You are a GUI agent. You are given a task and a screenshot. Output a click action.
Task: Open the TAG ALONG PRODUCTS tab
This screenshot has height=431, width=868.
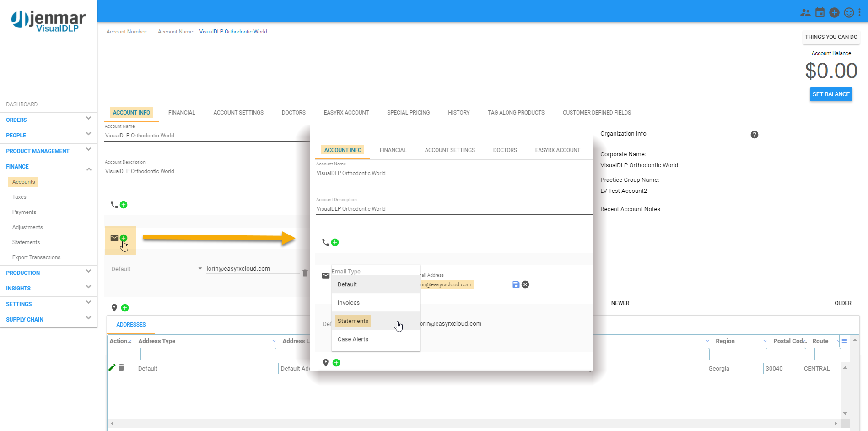pyautogui.click(x=516, y=113)
